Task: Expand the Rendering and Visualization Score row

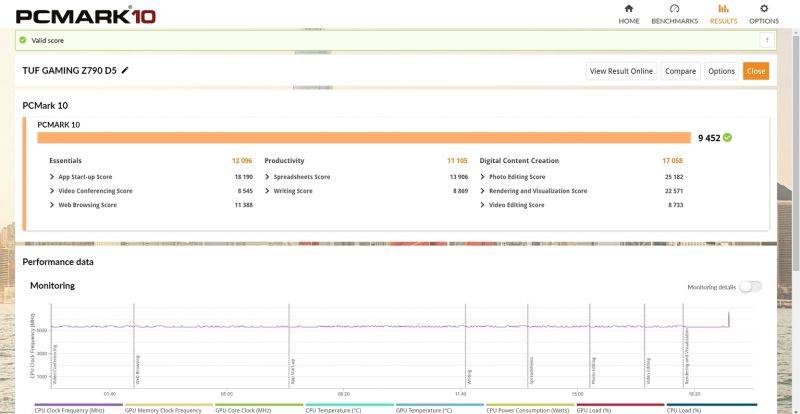Action: point(483,190)
